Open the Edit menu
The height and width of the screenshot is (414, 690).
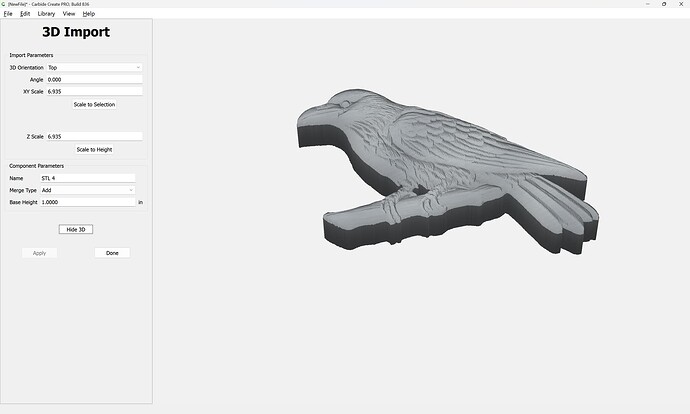25,14
